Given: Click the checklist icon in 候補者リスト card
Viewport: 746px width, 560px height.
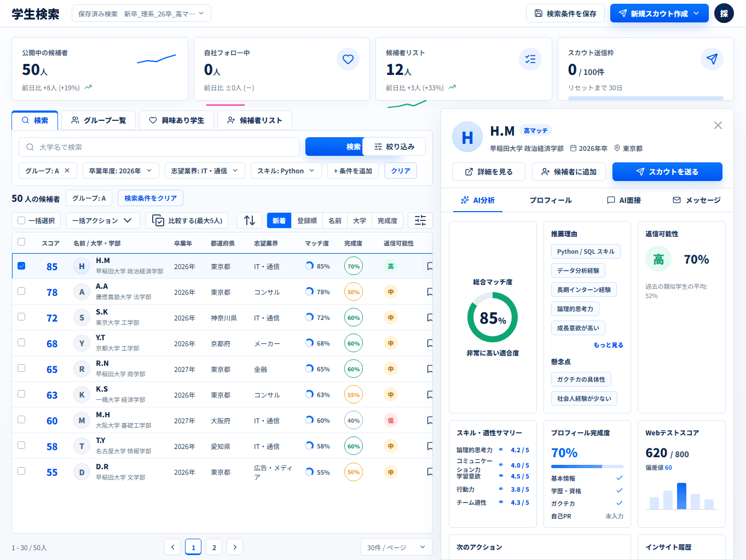Looking at the screenshot, I should (x=530, y=59).
